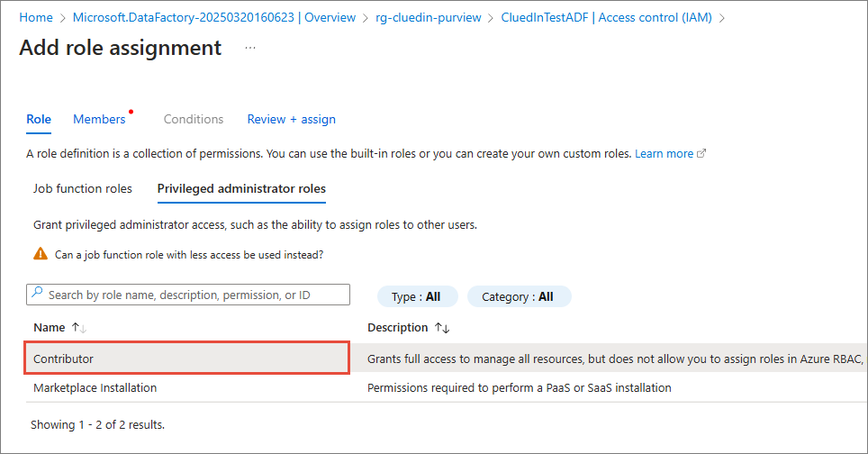The image size is (868, 454).
Task: Select the Job function roles tab
Action: [x=83, y=189]
